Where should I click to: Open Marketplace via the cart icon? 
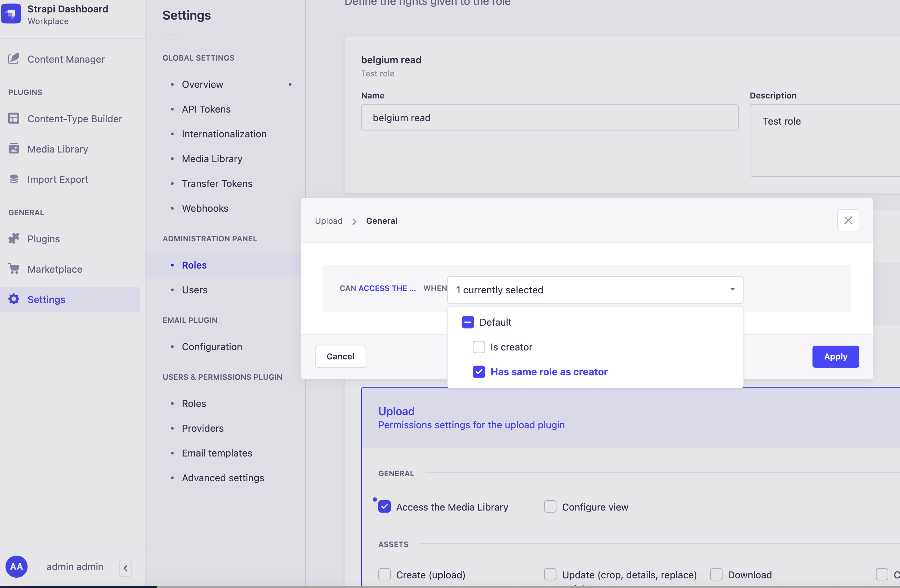[14, 269]
